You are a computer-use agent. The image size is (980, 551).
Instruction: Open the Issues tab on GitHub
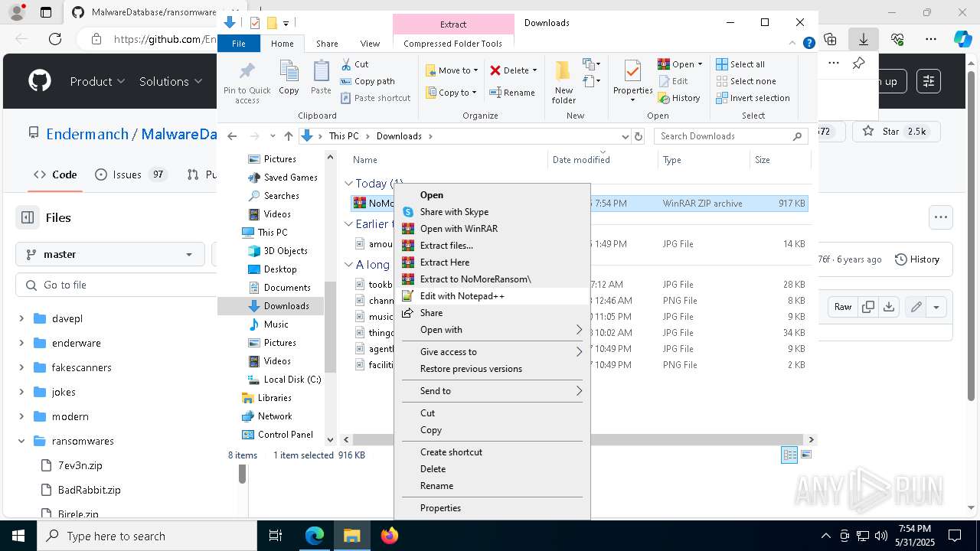[x=130, y=174]
